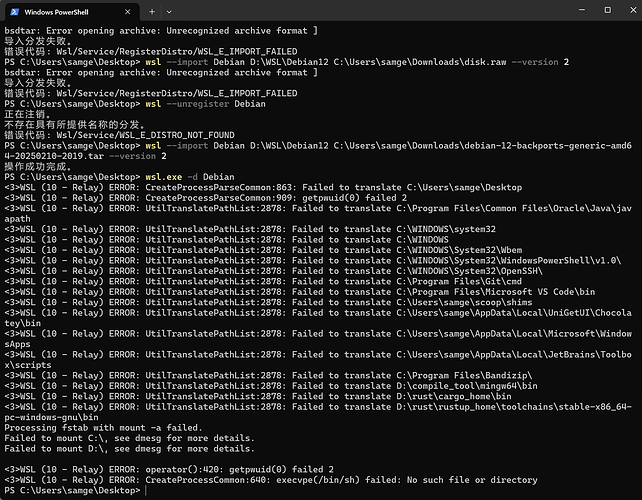The image size is (642, 500).
Task: Click the '正在注销。' message
Action: point(27,114)
